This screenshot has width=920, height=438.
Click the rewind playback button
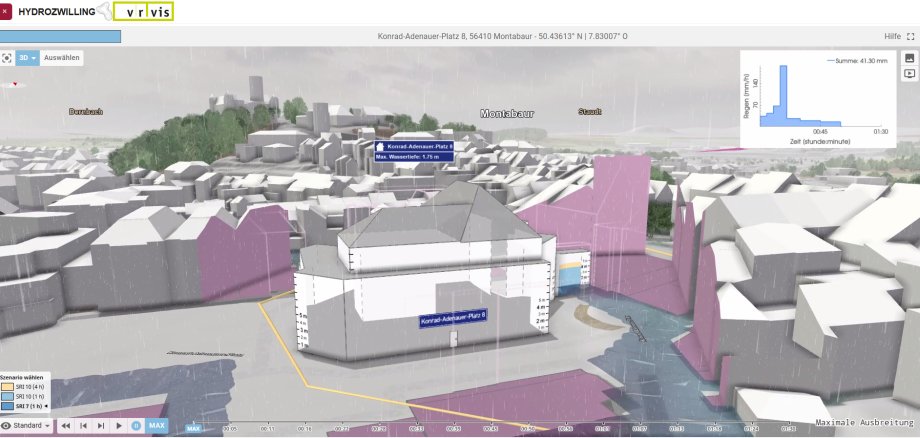pos(65,426)
